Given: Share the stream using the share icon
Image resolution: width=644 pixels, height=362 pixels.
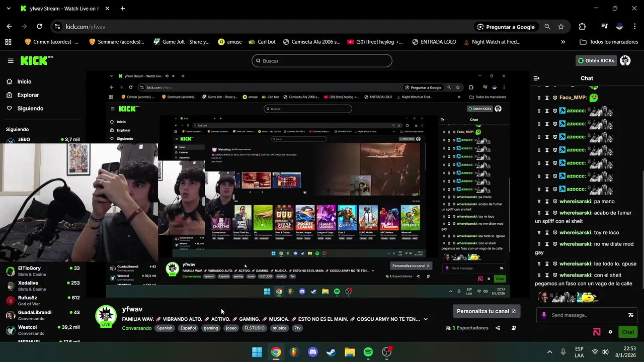Looking at the screenshot, I should click(498, 328).
